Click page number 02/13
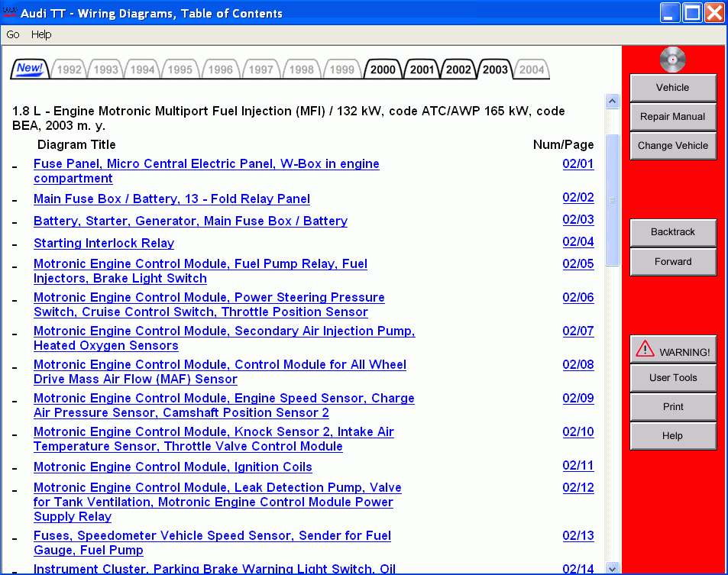The width and height of the screenshot is (728, 575). pyautogui.click(x=578, y=535)
